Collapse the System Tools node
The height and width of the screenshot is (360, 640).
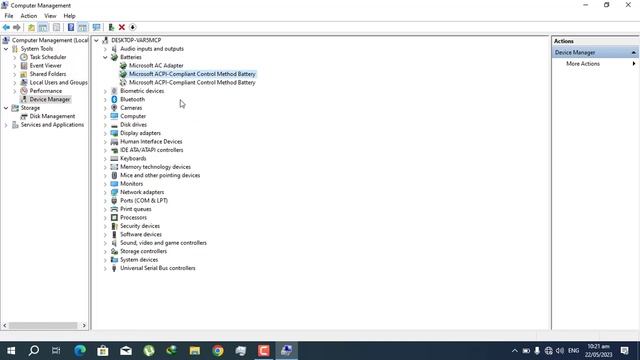[6, 49]
